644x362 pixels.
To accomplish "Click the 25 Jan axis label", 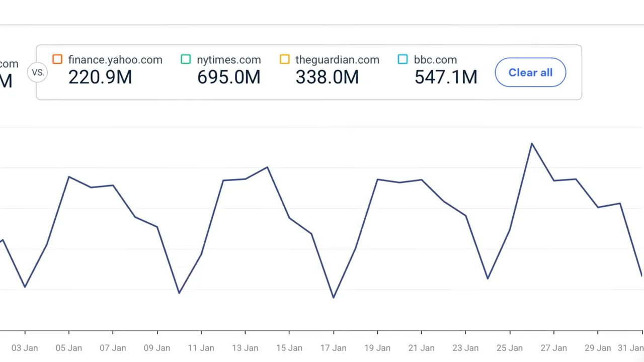I will 510,348.
